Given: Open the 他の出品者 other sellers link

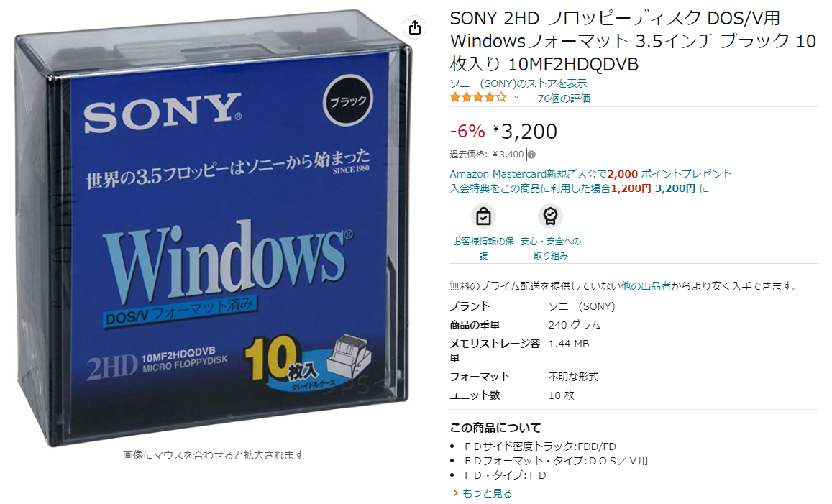Looking at the screenshot, I should pyautogui.click(x=646, y=286).
